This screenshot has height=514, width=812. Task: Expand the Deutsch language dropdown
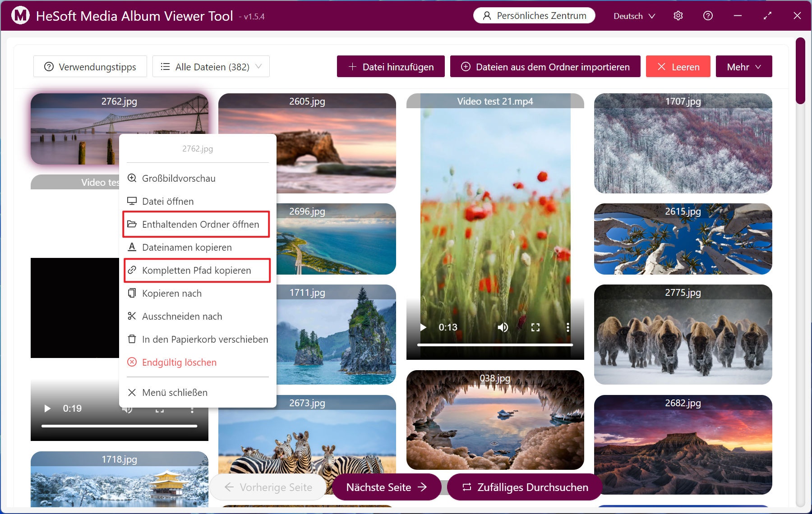point(634,16)
